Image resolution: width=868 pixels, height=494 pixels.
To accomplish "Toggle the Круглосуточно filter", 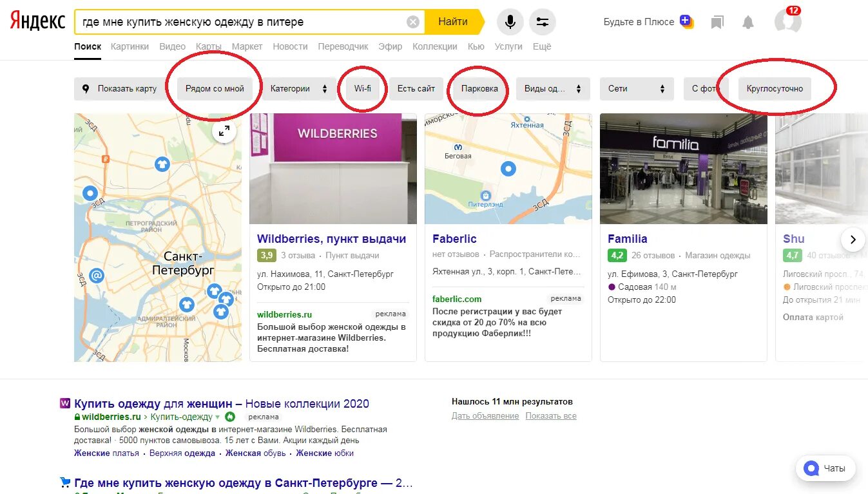I will (x=775, y=89).
